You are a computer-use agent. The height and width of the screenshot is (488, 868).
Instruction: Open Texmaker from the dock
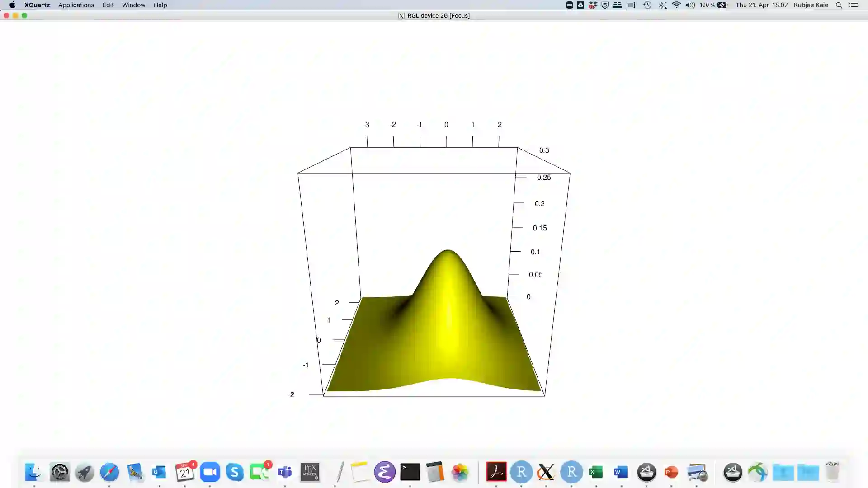coord(310,472)
